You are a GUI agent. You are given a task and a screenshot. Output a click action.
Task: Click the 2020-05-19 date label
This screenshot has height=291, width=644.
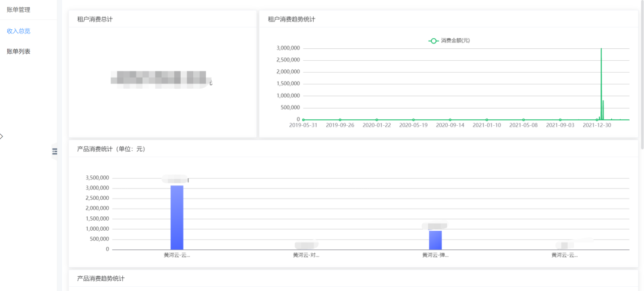(413, 125)
